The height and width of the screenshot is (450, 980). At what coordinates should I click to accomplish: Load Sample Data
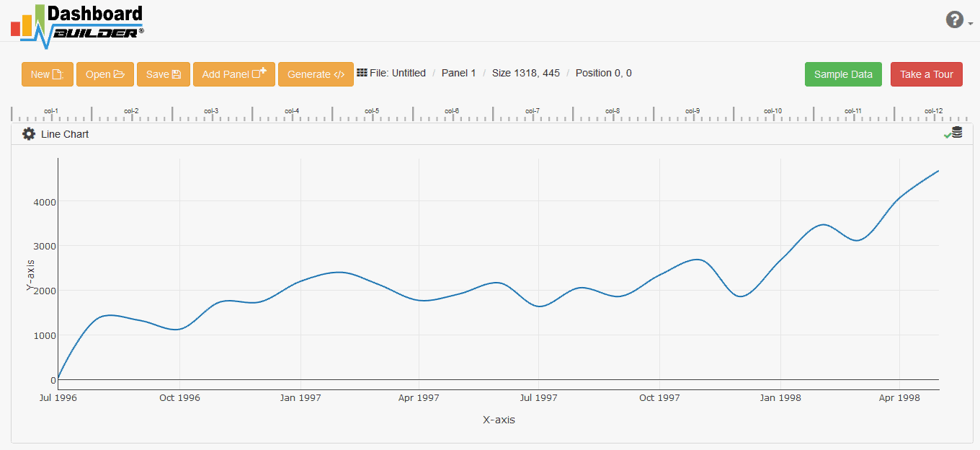[x=843, y=74]
